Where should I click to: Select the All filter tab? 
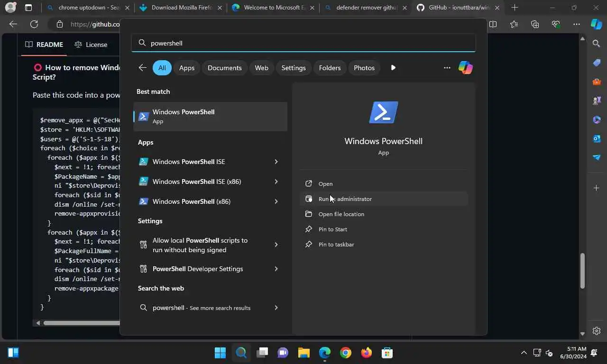[162, 68]
